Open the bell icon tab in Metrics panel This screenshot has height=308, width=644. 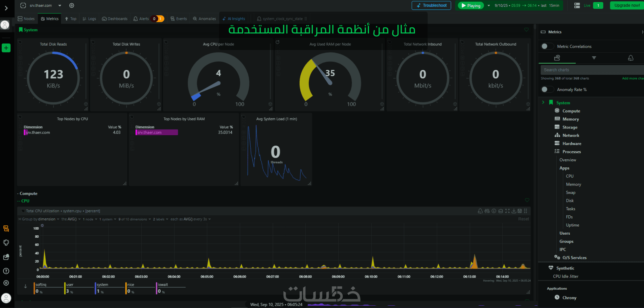click(631, 58)
